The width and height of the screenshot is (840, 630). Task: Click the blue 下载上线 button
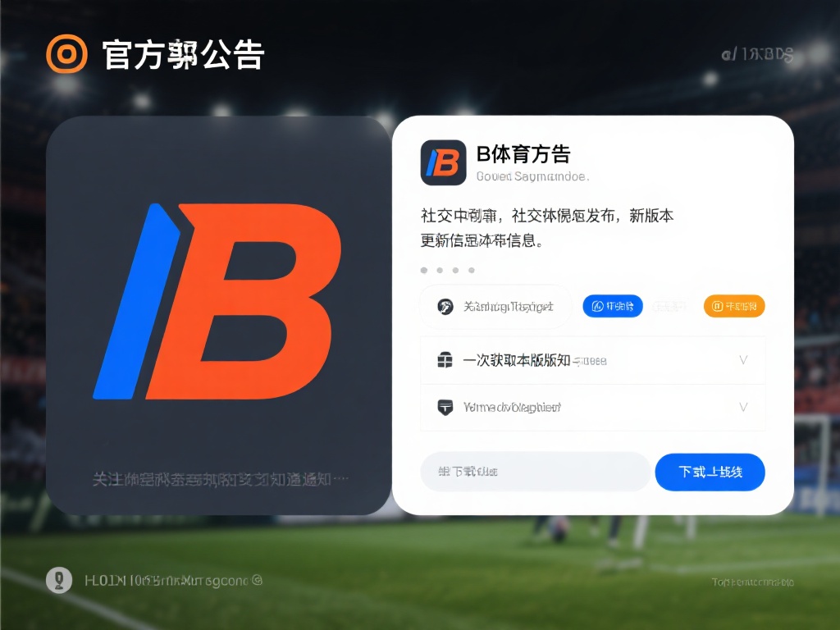tap(710, 472)
